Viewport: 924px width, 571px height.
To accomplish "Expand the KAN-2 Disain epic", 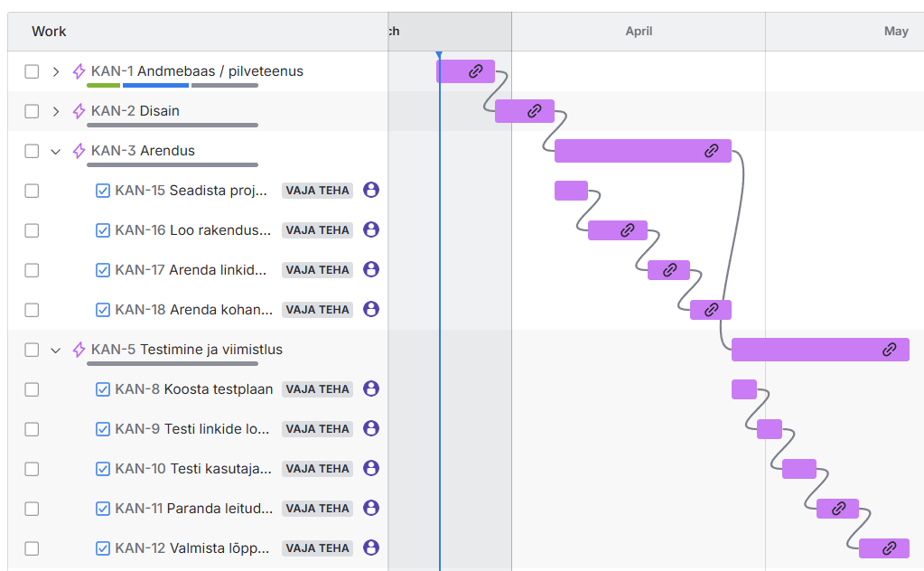I will click(x=55, y=111).
